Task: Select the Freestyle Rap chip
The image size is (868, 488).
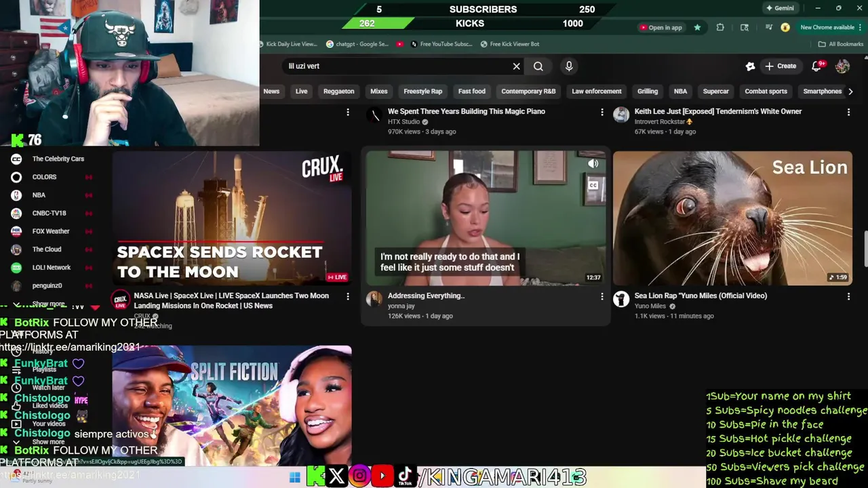Action: pos(422,91)
